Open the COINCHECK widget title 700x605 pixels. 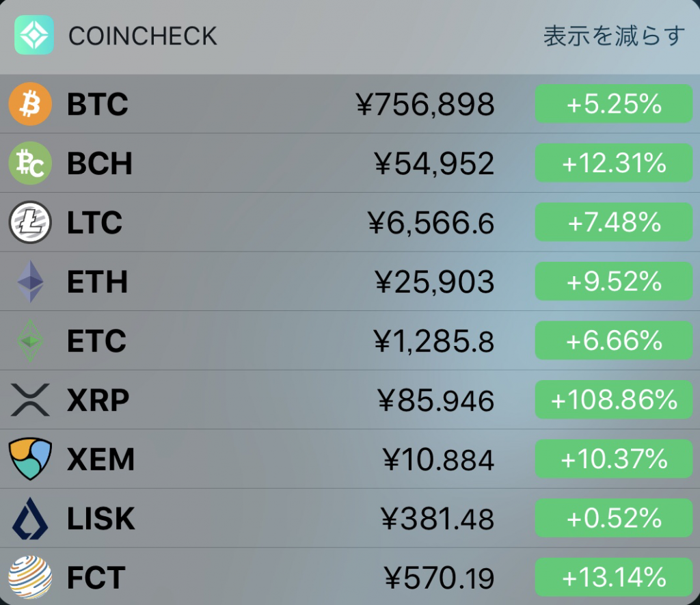click(142, 36)
